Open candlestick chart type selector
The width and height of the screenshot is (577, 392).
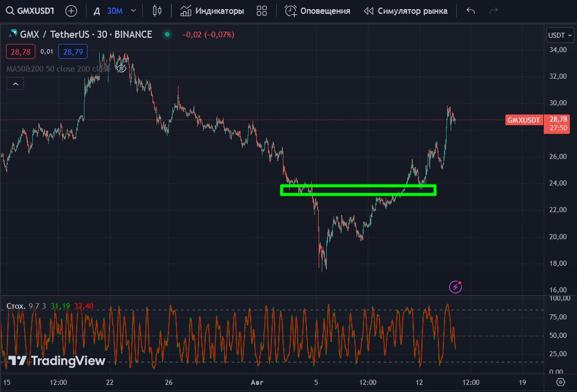(x=157, y=11)
